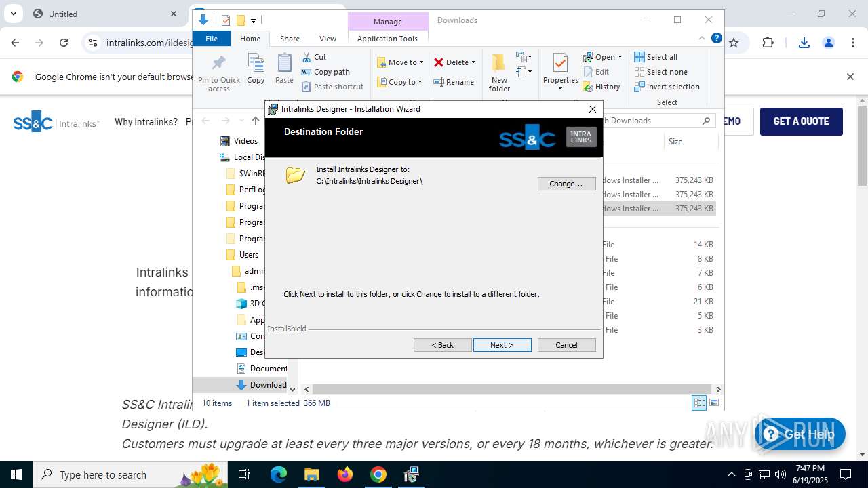
Task: Click GET A QUOTE button on webpage
Action: click(x=801, y=121)
